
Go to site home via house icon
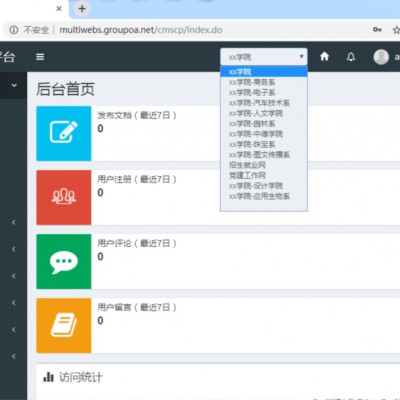[x=324, y=57]
